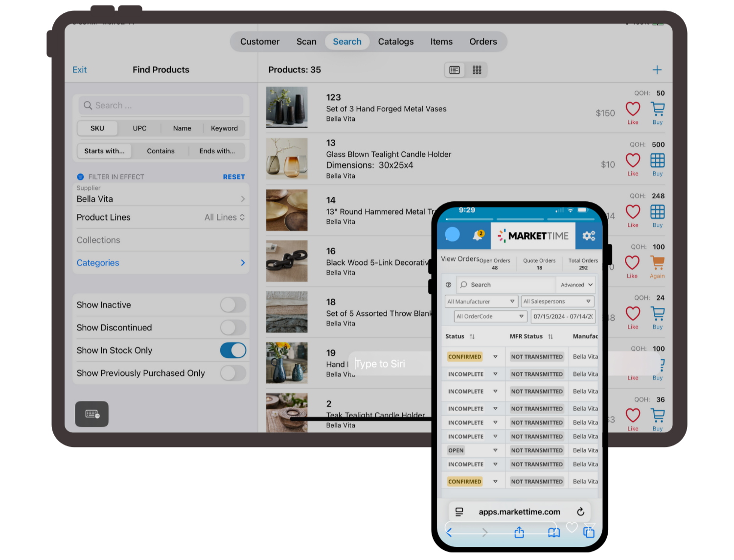Enable Show Inactive toggle

pyautogui.click(x=233, y=305)
